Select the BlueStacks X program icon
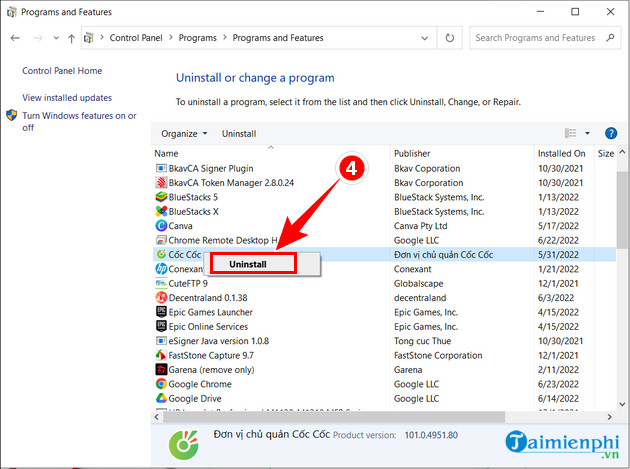630x469 pixels. [x=161, y=211]
